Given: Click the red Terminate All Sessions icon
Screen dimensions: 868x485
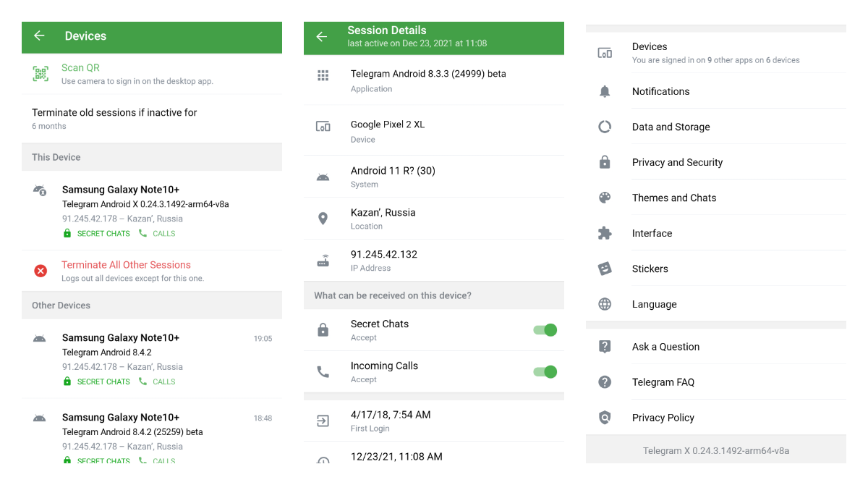Looking at the screenshot, I should pyautogui.click(x=41, y=271).
